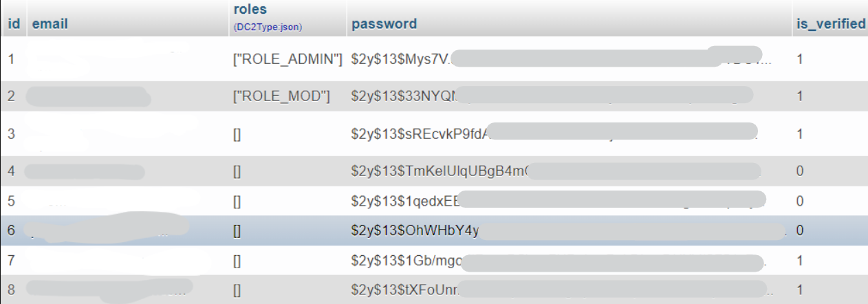Select the ["ROLE_ADMIN"] roles cell
The image size is (868, 304).
(287, 59)
